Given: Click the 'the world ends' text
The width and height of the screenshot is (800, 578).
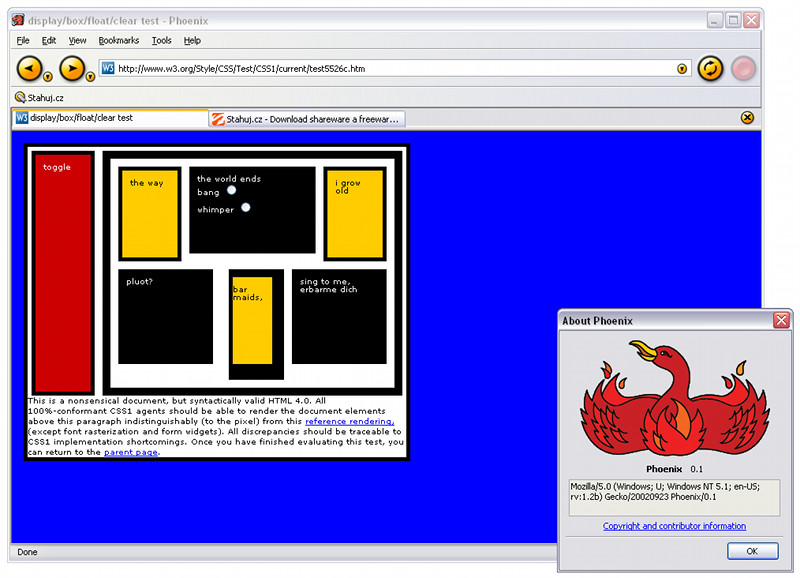Looking at the screenshot, I should 229,179.
